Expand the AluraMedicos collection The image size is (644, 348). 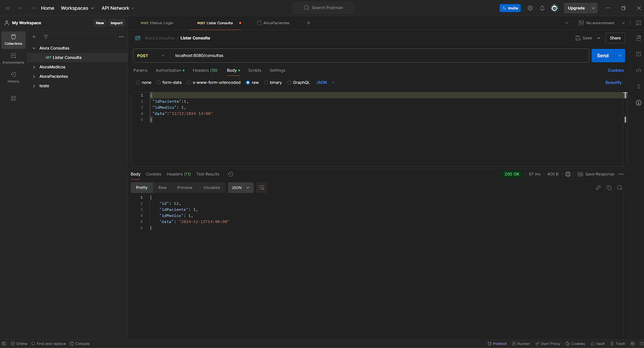pyautogui.click(x=34, y=67)
